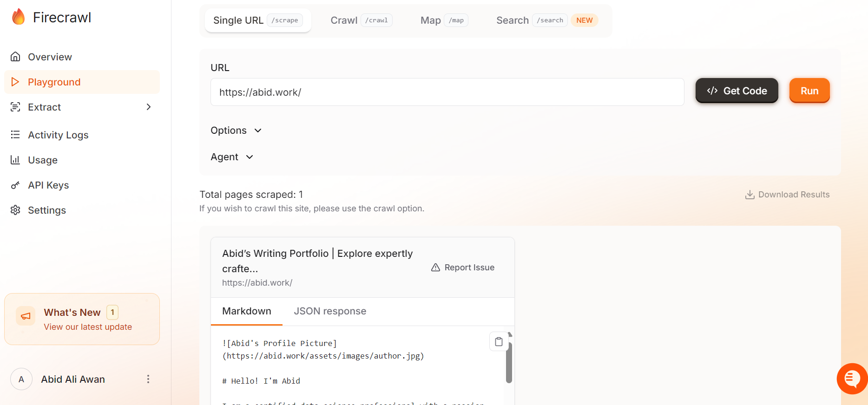Copy markdown output with the clipboard icon
The width and height of the screenshot is (868, 405).
pos(499,341)
